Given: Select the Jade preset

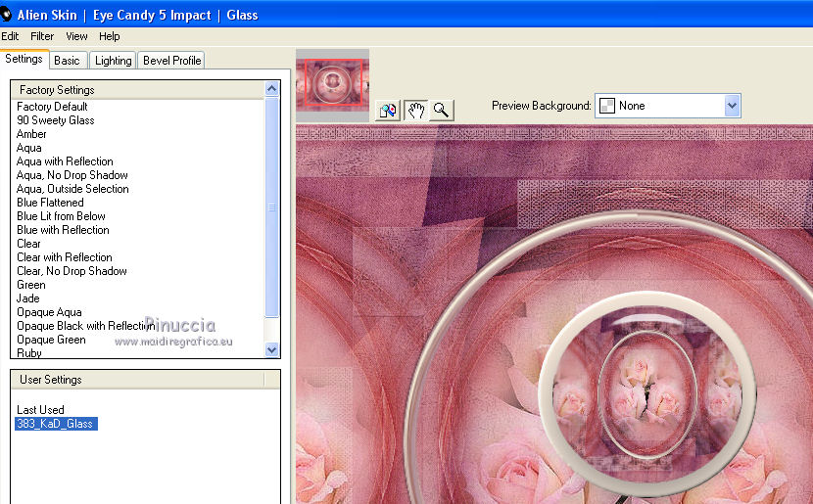Looking at the screenshot, I should [27, 298].
